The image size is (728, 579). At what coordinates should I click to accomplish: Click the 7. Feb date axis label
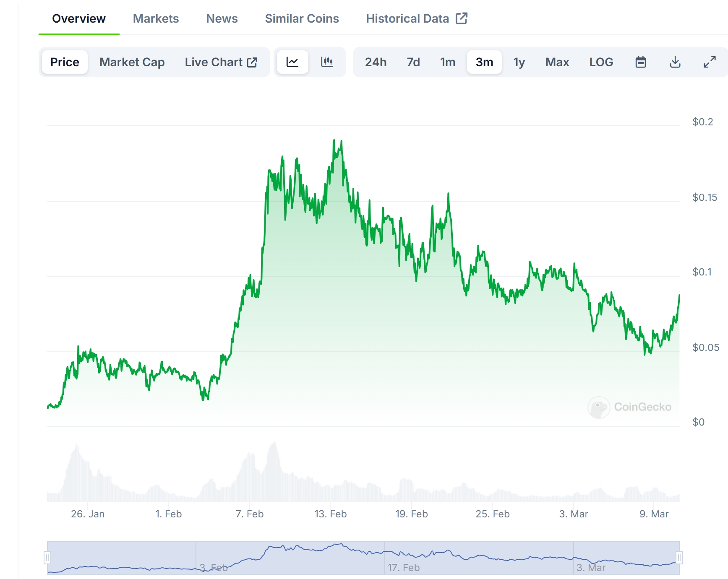(x=250, y=514)
